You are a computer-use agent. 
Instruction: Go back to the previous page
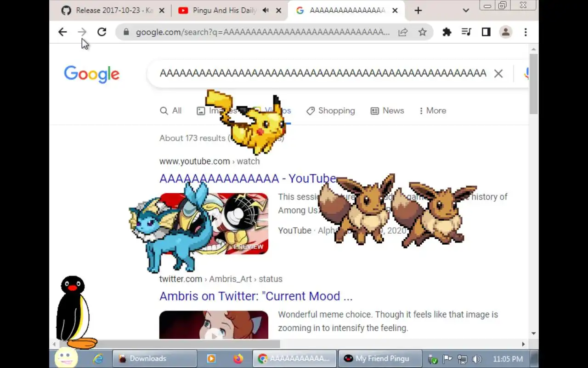click(62, 32)
